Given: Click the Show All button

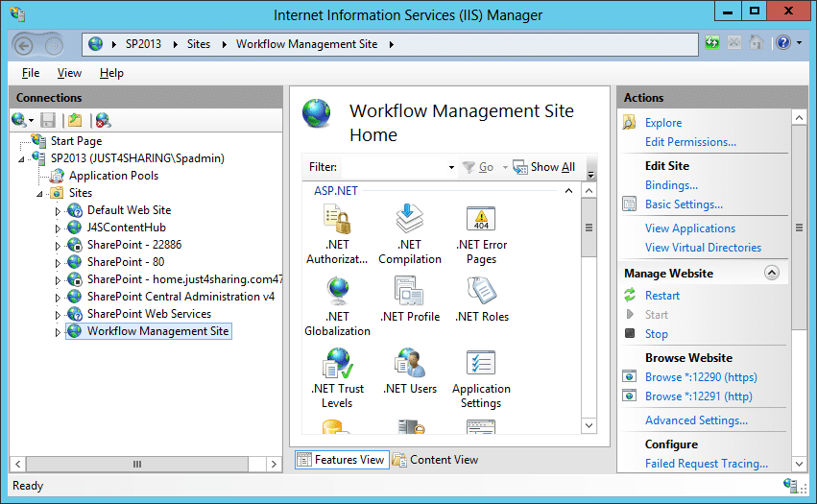Looking at the screenshot, I should click(544, 167).
